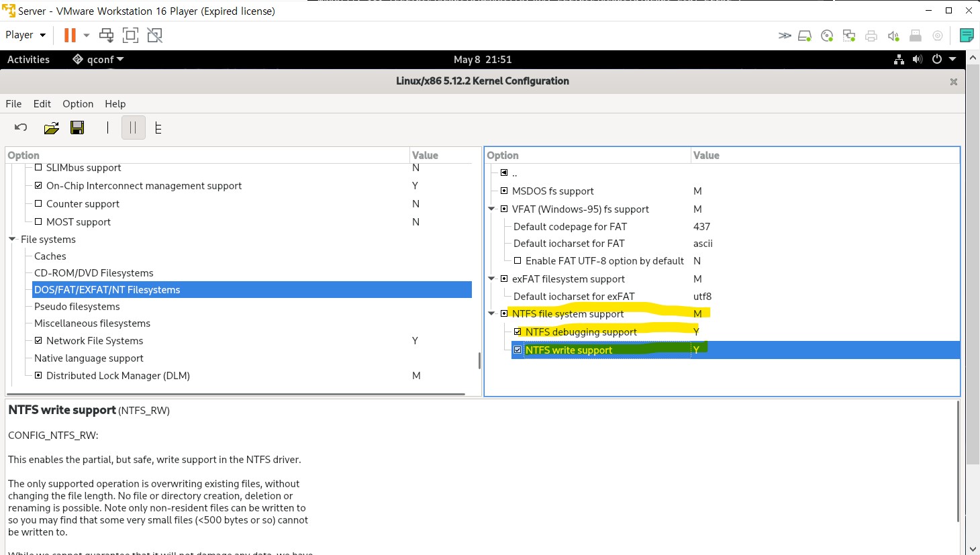The image size is (980, 555).
Task: Click the '..' parent entry in right pane
Action: click(x=515, y=173)
